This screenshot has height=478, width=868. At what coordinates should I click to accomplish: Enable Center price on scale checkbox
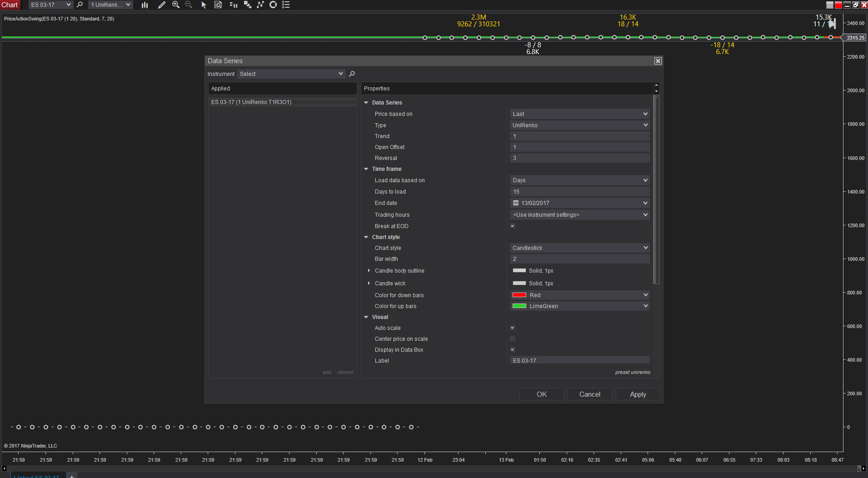tap(513, 339)
